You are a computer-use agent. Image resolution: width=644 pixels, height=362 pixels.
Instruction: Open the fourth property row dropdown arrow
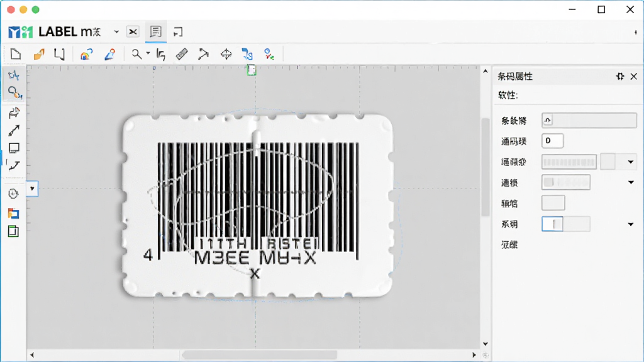[x=631, y=182]
